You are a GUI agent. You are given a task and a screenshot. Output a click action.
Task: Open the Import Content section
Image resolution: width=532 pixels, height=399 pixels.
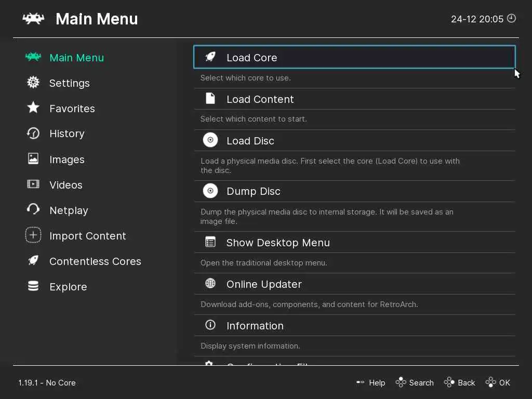(x=87, y=236)
